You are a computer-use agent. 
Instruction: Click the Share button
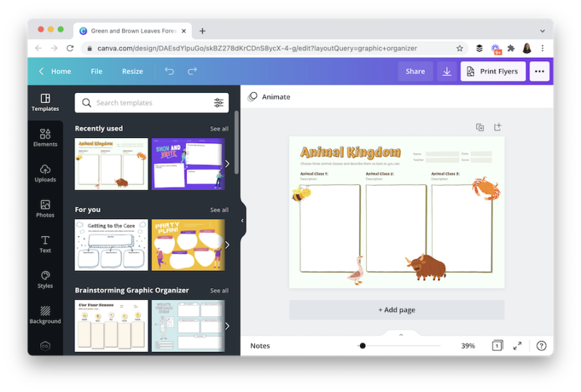(415, 71)
